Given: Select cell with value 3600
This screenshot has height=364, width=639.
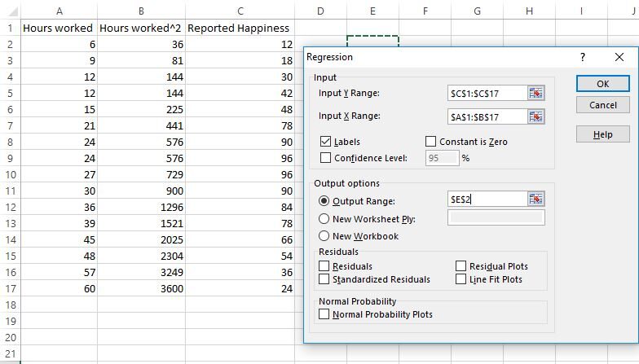Looking at the screenshot, I should pyautogui.click(x=141, y=288).
